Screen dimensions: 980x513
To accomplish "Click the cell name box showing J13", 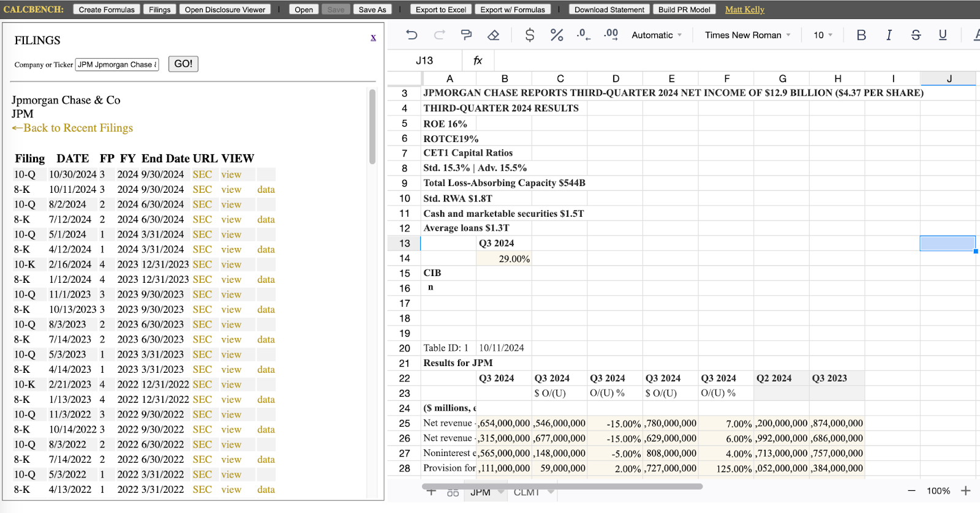I will 424,61.
